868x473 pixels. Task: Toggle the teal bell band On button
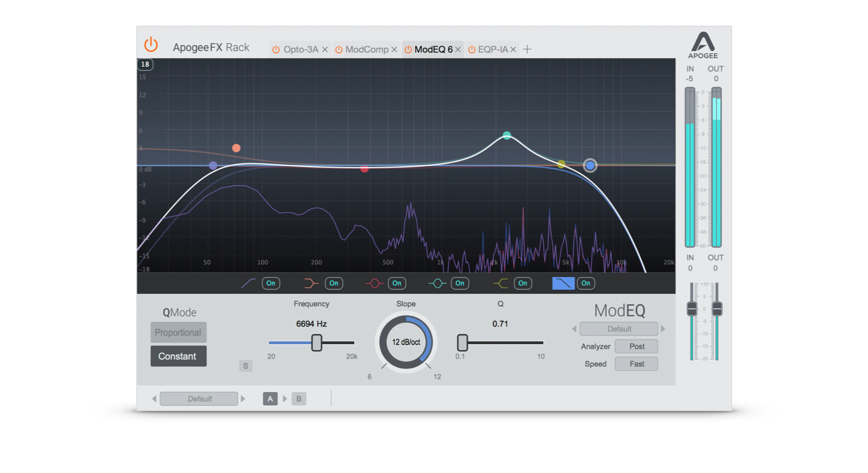[x=460, y=283]
